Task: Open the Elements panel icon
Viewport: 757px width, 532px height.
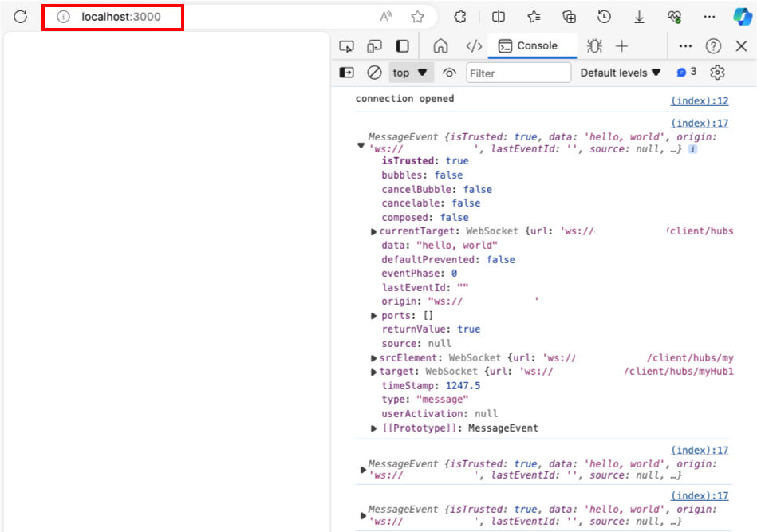Action: pos(474,45)
